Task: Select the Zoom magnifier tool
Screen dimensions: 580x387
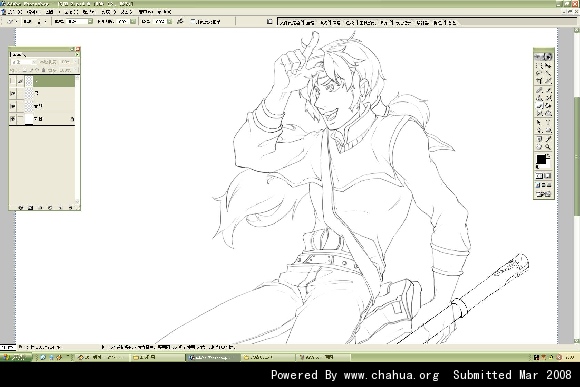Action: (x=549, y=147)
